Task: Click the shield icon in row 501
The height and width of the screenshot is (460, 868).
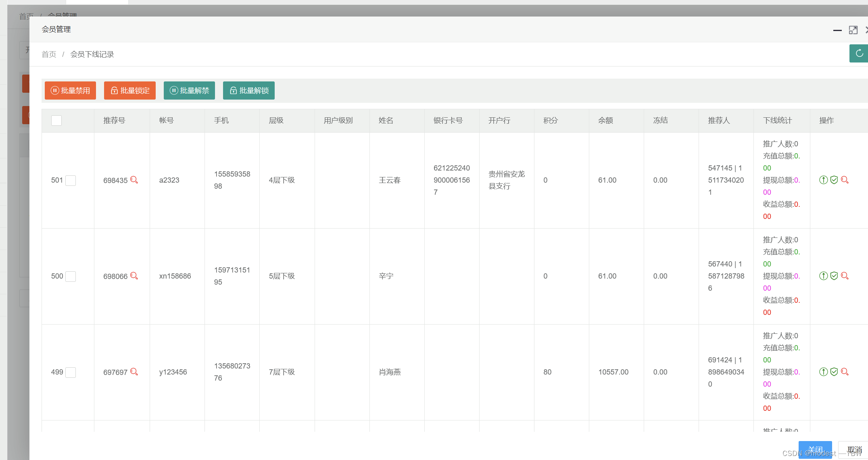Action: click(834, 180)
